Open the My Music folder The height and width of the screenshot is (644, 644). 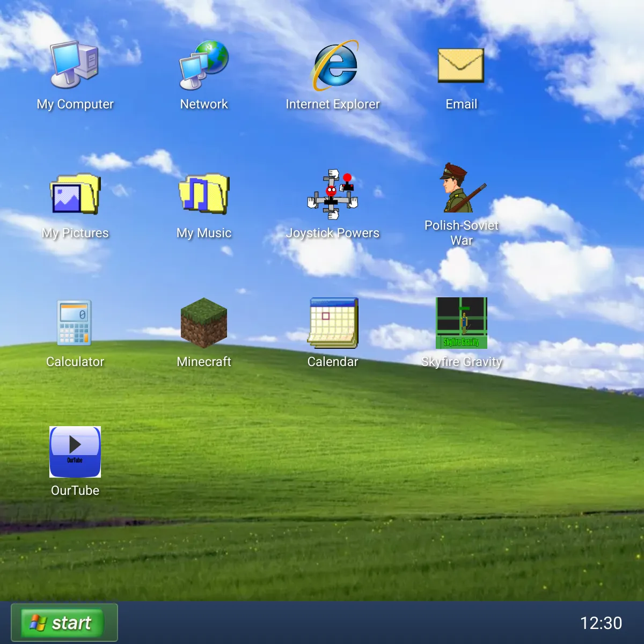(204, 194)
